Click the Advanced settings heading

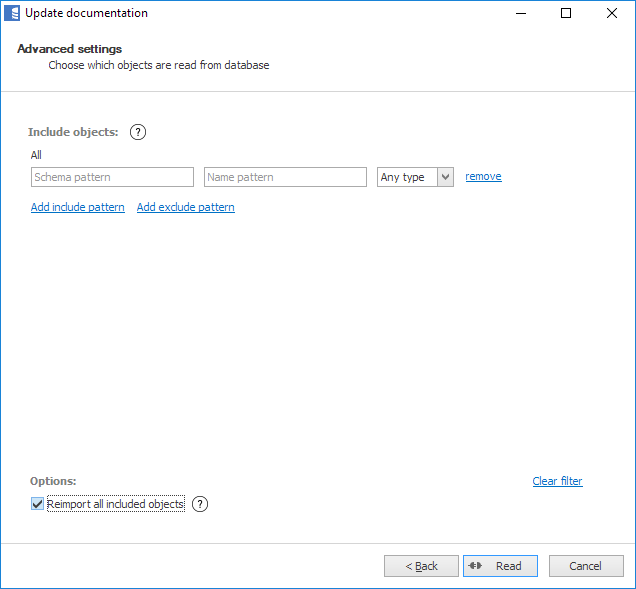click(x=70, y=49)
